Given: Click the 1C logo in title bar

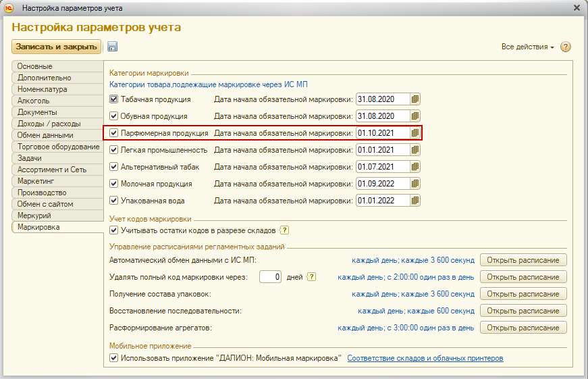Looking at the screenshot, I should pyautogui.click(x=9, y=8).
